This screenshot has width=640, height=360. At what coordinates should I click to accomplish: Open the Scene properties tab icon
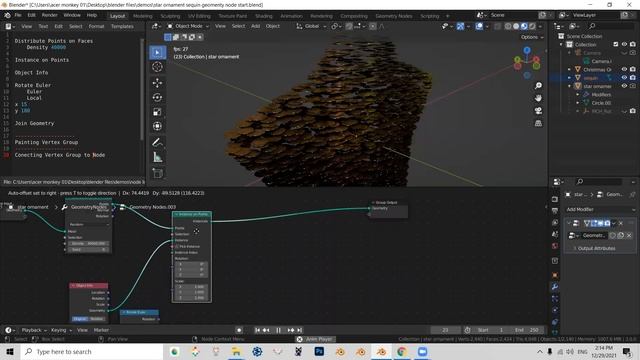[x=555, y=234]
